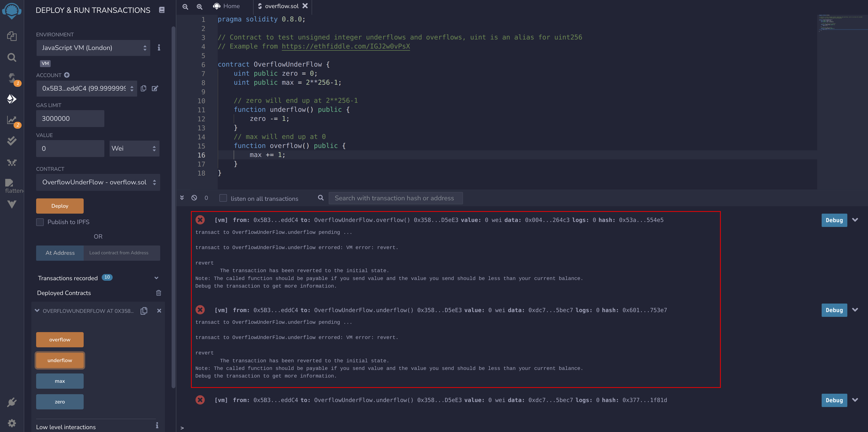
Task: Add a new account with plus icon
Action: pos(67,75)
